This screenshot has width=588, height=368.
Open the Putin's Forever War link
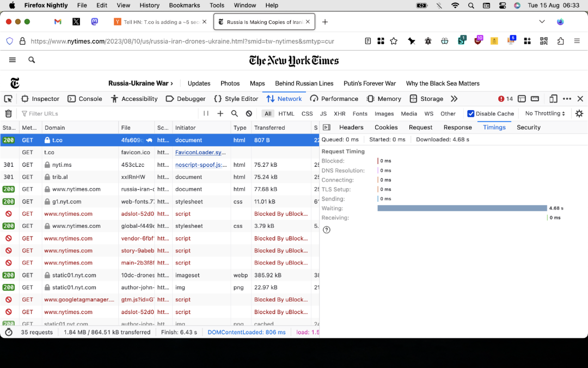370,83
